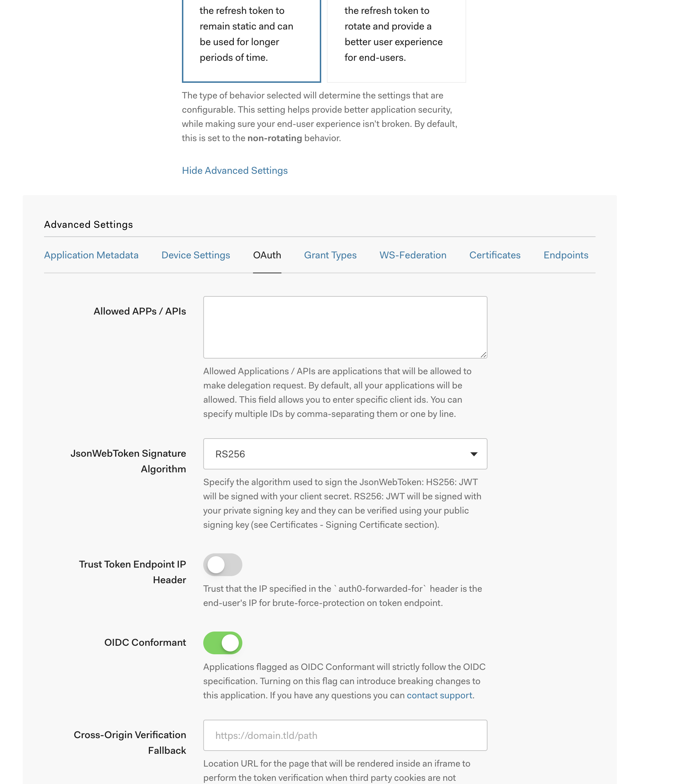Open the Certificates tab
The image size is (673, 784).
pyautogui.click(x=494, y=255)
